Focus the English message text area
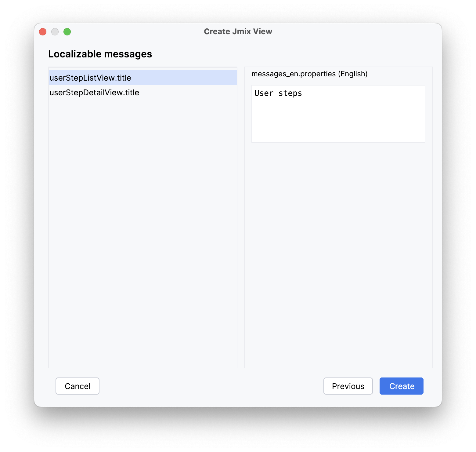Screen dimensions: 476x452 pyautogui.click(x=338, y=119)
